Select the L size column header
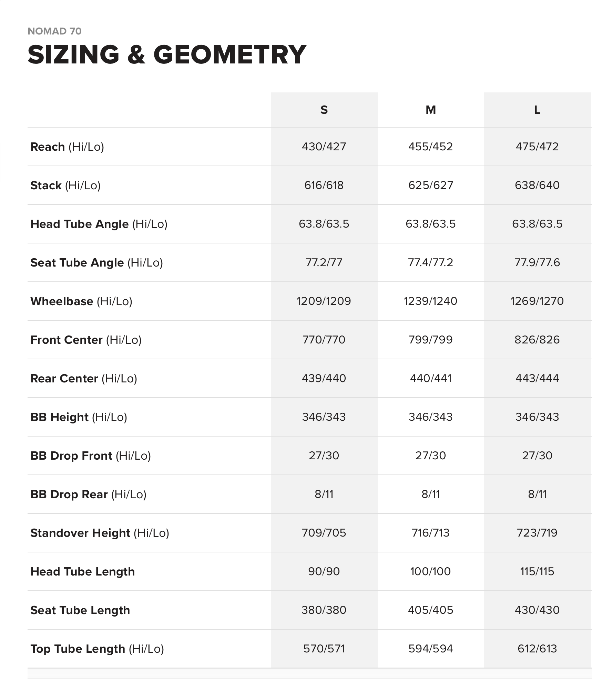 pyautogui.click(x=537, y=110)
